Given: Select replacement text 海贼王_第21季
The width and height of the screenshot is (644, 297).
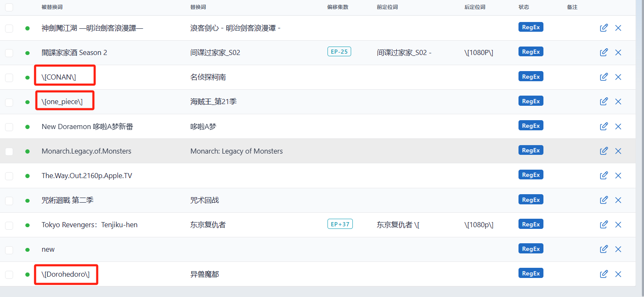Looking at the screenshot, I should [x=214, y=102].
